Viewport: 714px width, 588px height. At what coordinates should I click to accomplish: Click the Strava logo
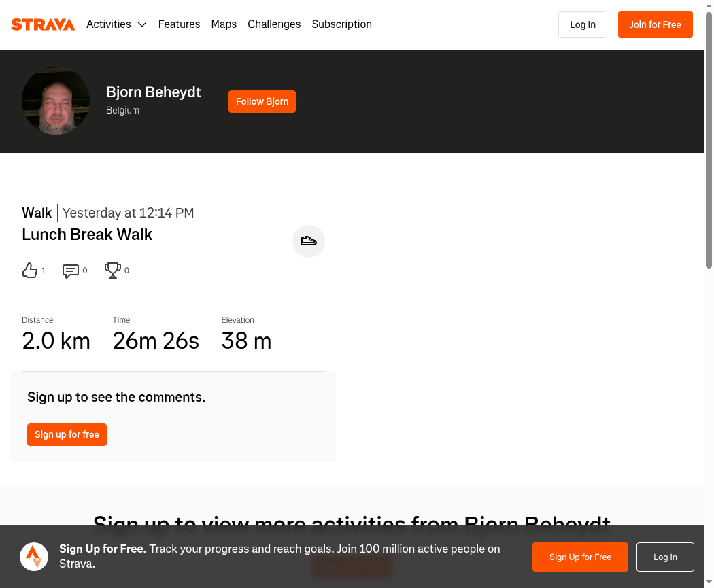[43, 24]
